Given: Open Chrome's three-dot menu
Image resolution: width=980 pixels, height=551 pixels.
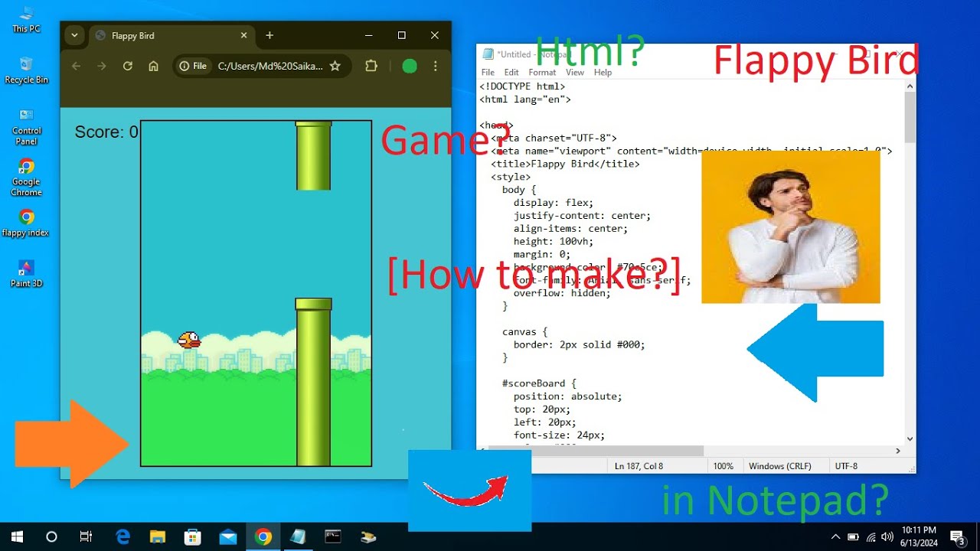Looking at the screenshot, I should (436, 66).
